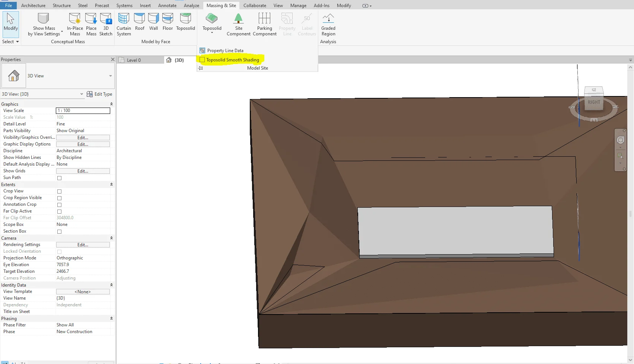The width and height of the screenshot is (634, 364).
Task: Select the Toposolid tool
Action: [x=211, y=21]
